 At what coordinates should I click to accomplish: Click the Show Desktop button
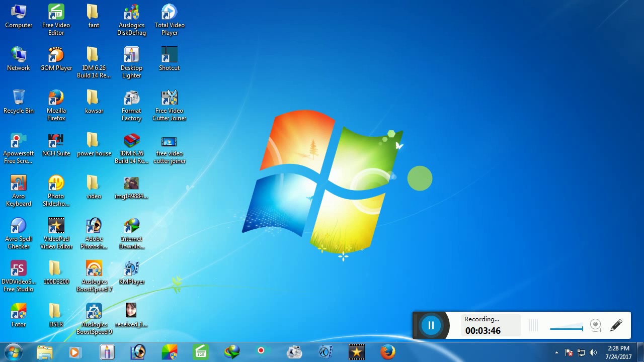click(640, 352)
